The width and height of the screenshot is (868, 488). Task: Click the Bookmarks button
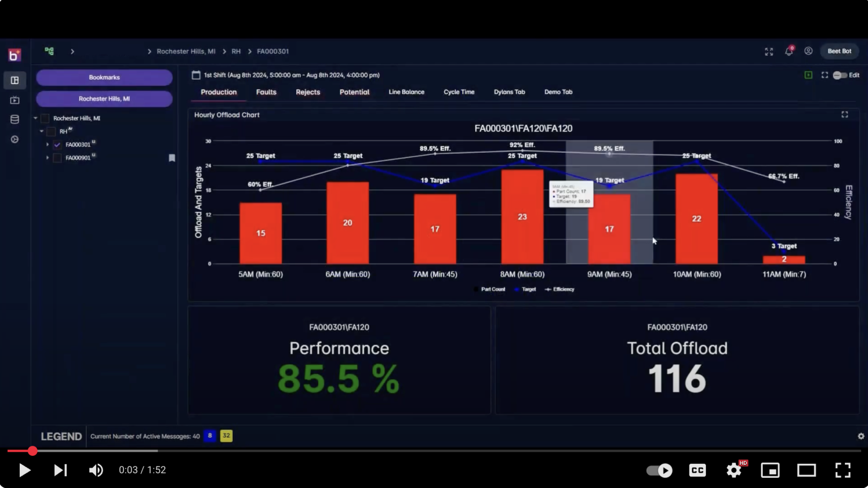104,77
